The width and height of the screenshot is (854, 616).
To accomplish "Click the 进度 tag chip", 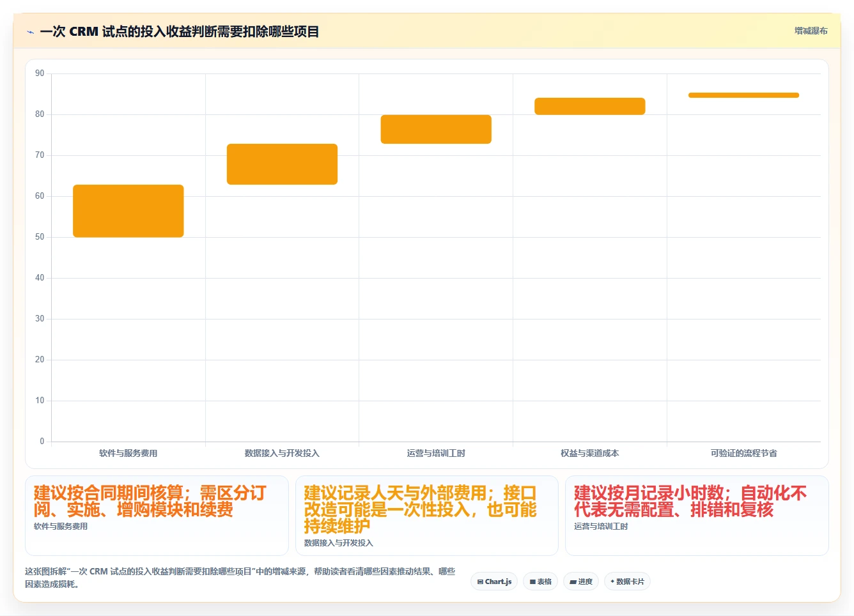I will click(x=581, y=581).
